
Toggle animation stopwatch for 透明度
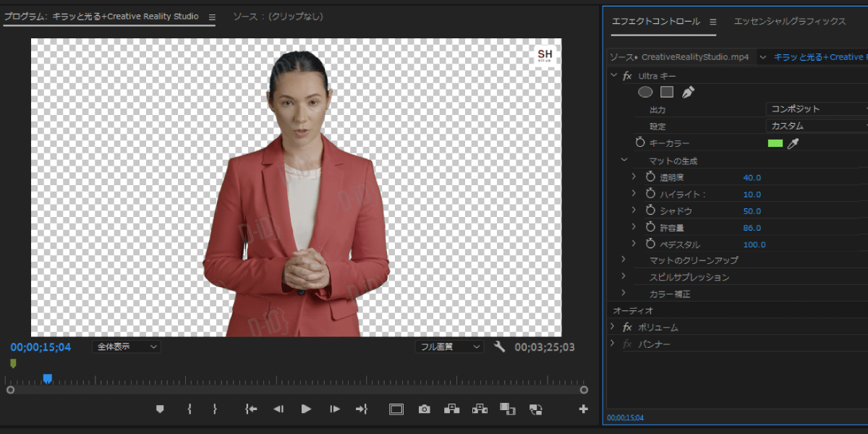(x=650, y=177)
